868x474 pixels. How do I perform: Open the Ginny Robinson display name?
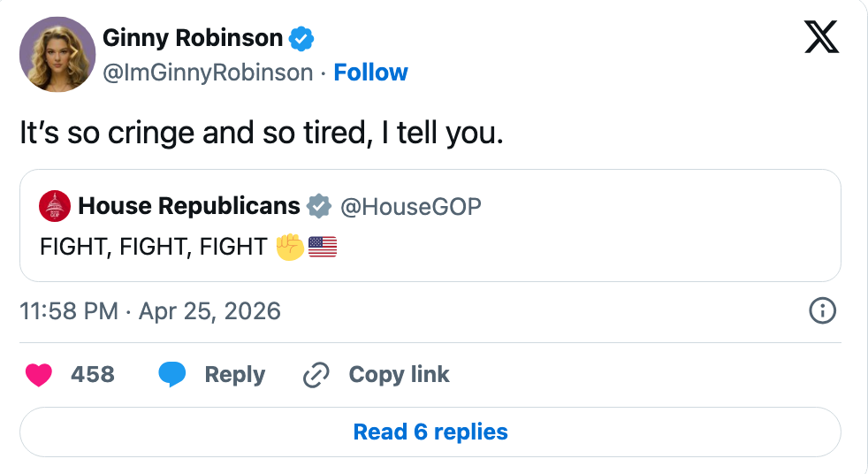193,38
